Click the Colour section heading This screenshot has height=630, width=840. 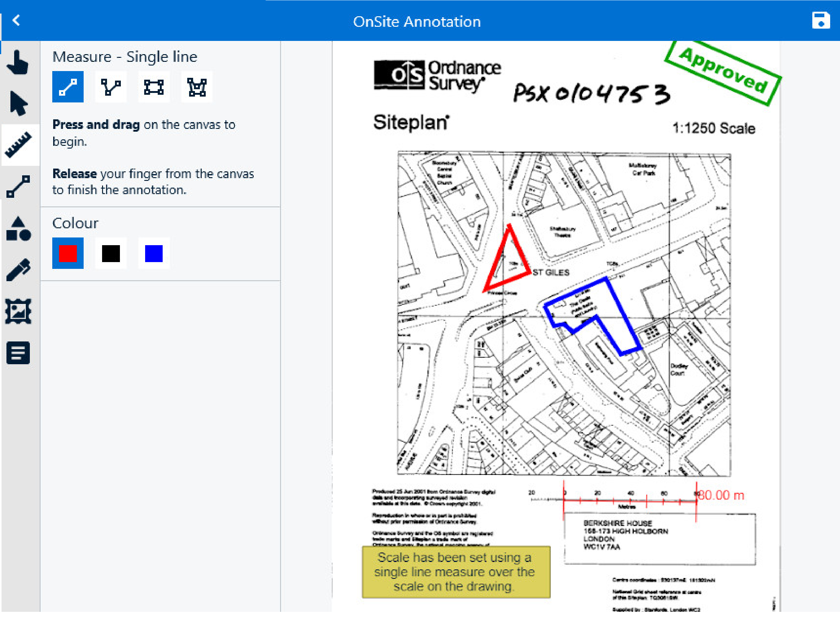(75, 223)
